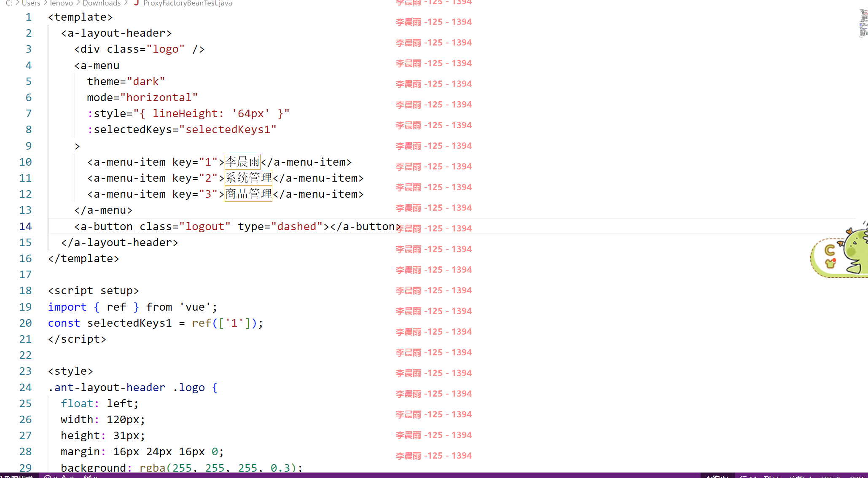Click the closing </template> tag

click(x=83, y=259)
